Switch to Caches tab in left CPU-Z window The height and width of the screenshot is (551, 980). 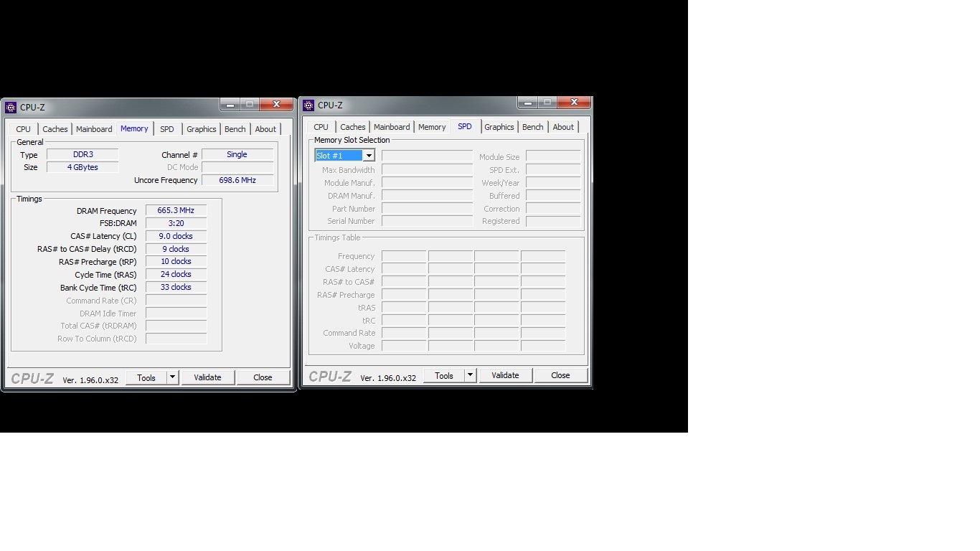[55, 129]
